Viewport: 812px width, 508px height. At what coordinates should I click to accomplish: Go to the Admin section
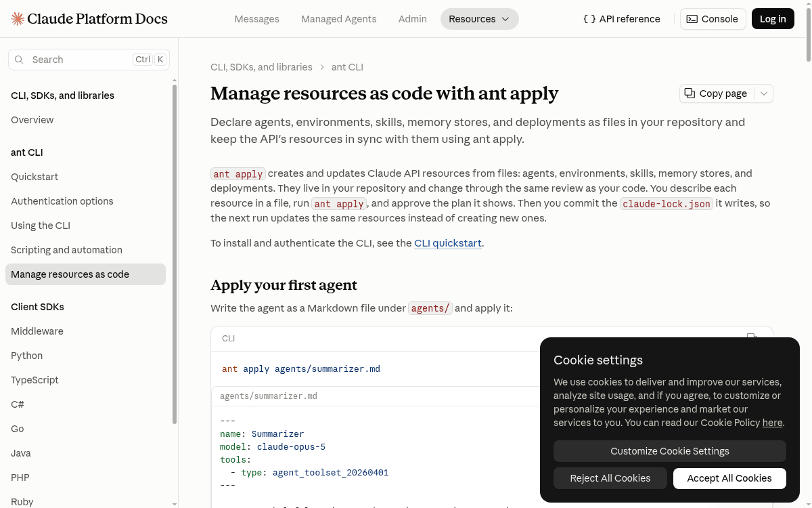412,19
